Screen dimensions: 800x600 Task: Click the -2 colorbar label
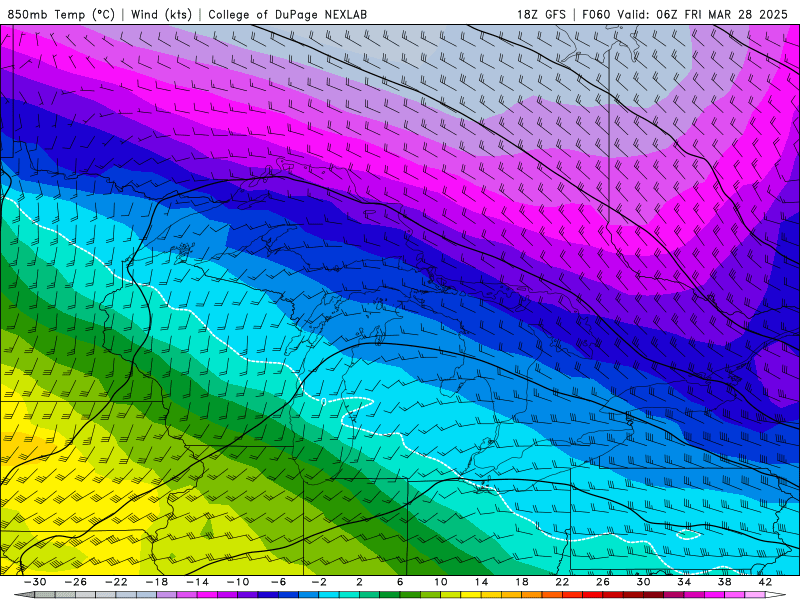click(319, 582)
